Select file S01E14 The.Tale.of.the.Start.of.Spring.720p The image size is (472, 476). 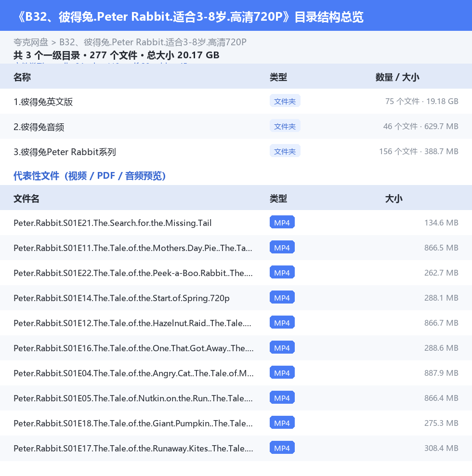click(x=121, y=298)
